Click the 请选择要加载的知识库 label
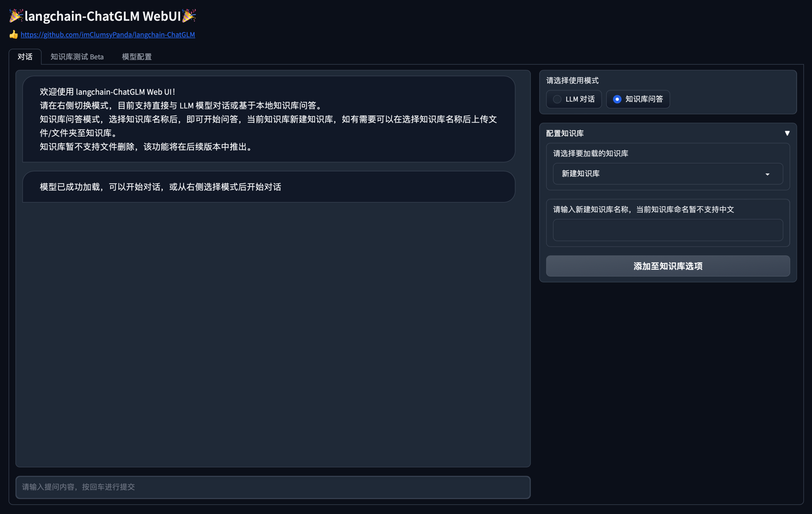This screenshot has height=514, width=812. tap(590, 153)
